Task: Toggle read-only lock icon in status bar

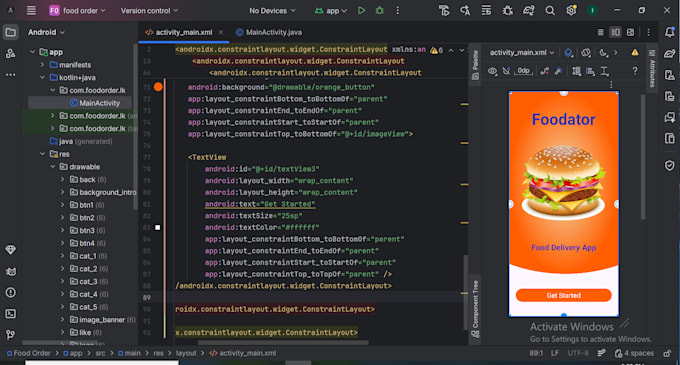Action: click(x=667, y=353)
